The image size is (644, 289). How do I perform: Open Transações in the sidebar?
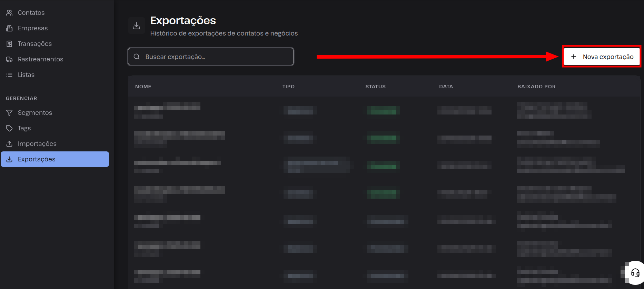tap(55, 44)
